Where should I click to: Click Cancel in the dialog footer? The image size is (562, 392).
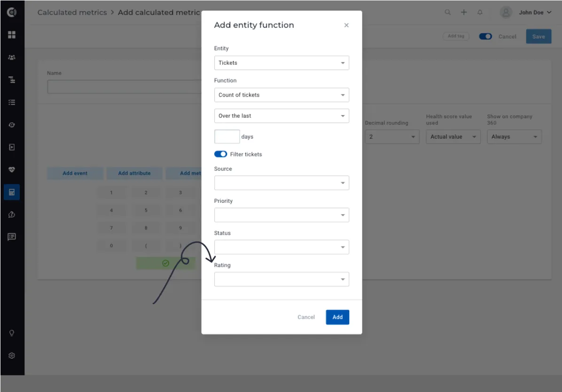306,317
